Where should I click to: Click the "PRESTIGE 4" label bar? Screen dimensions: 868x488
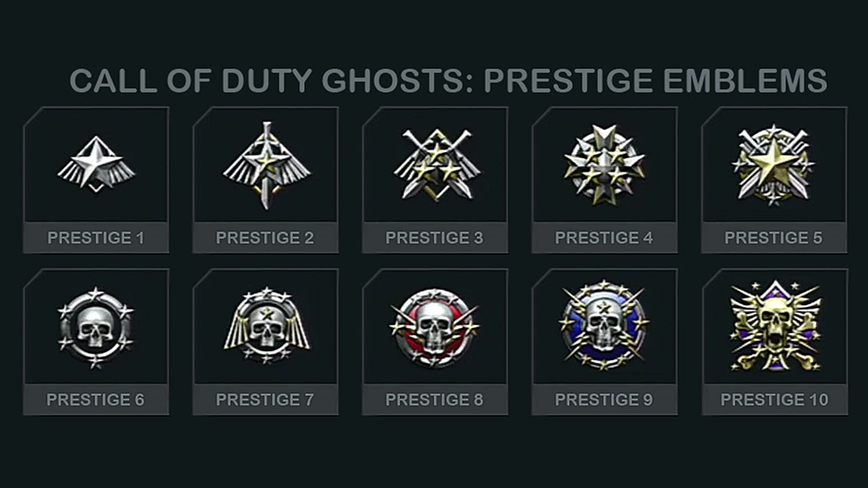(604, 238)
